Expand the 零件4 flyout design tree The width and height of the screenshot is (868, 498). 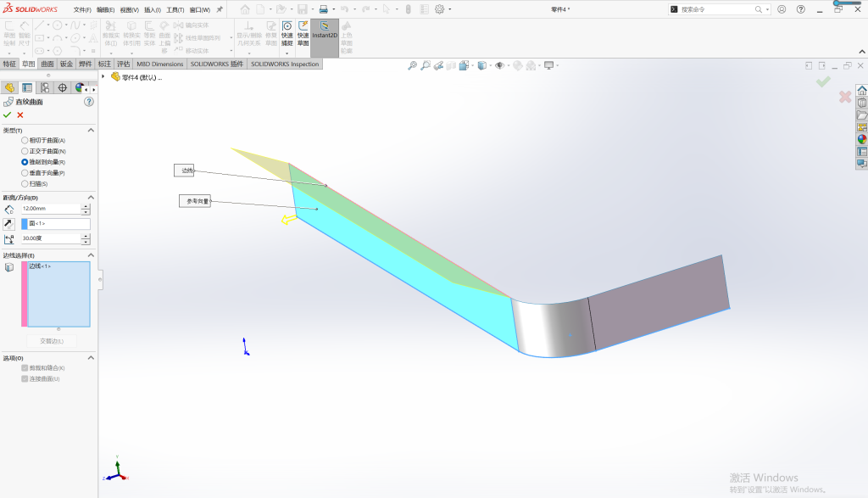point(103,77)
